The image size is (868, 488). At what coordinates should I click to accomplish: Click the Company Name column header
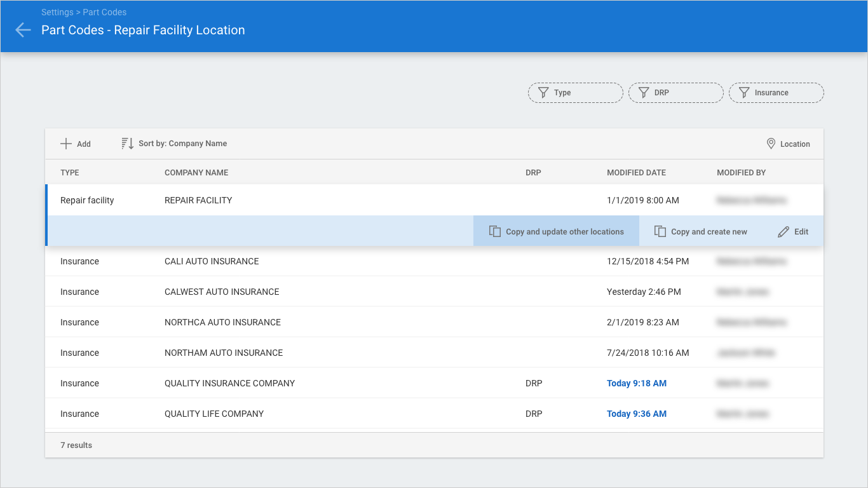coord(196,173)
